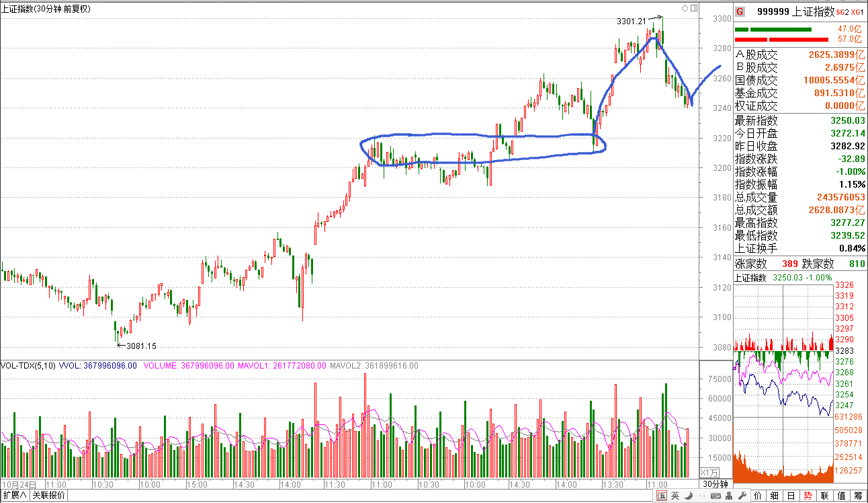Click the X1万 volume unit selector
The image size is (868, 503).
[709, 472]
